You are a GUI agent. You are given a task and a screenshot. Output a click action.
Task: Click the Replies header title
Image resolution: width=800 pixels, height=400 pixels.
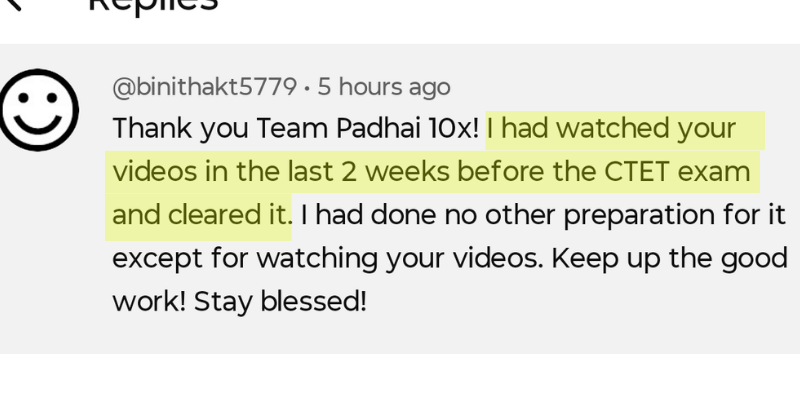click(152, 6)
